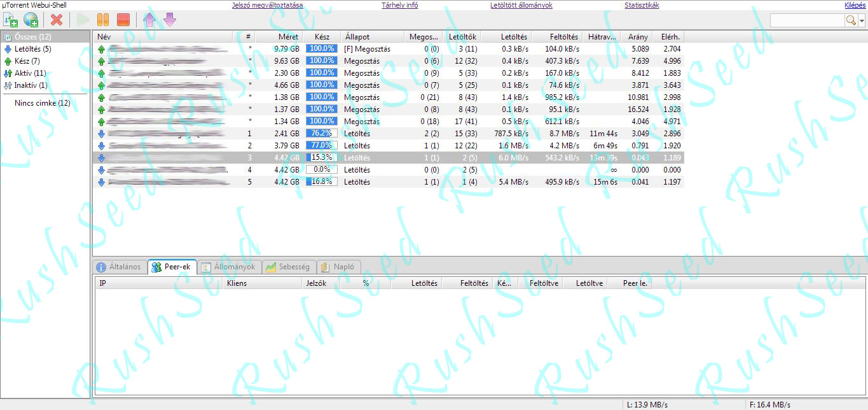868x410 pixels.
Task: Select the Inaktív (1) filter
Action: 31,85
